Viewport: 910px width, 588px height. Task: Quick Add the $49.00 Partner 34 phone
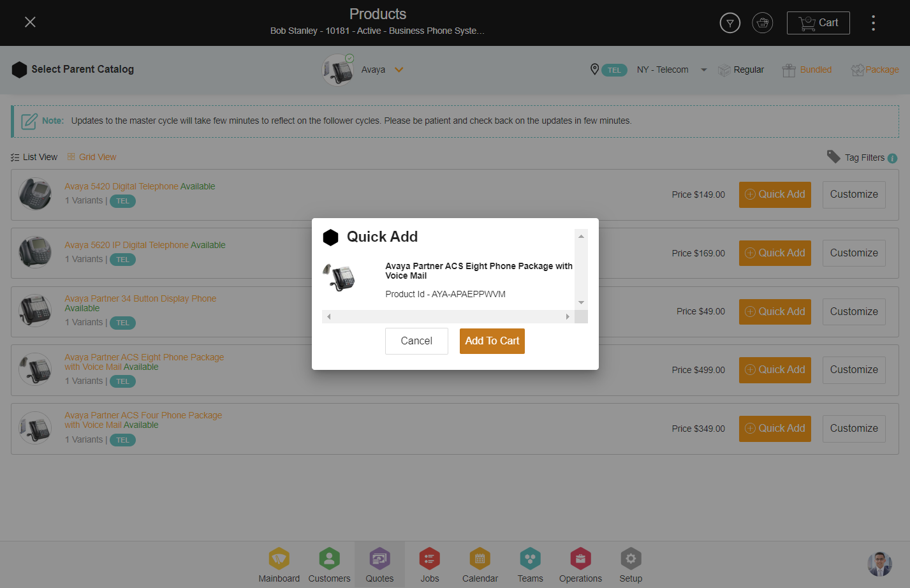775,312
